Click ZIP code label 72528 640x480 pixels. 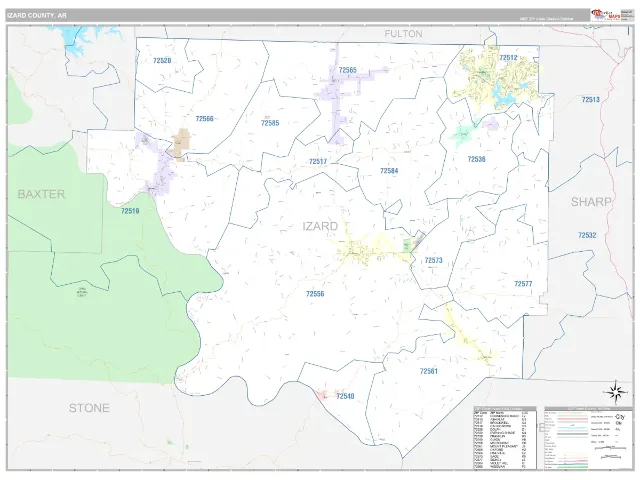[162, 61]
